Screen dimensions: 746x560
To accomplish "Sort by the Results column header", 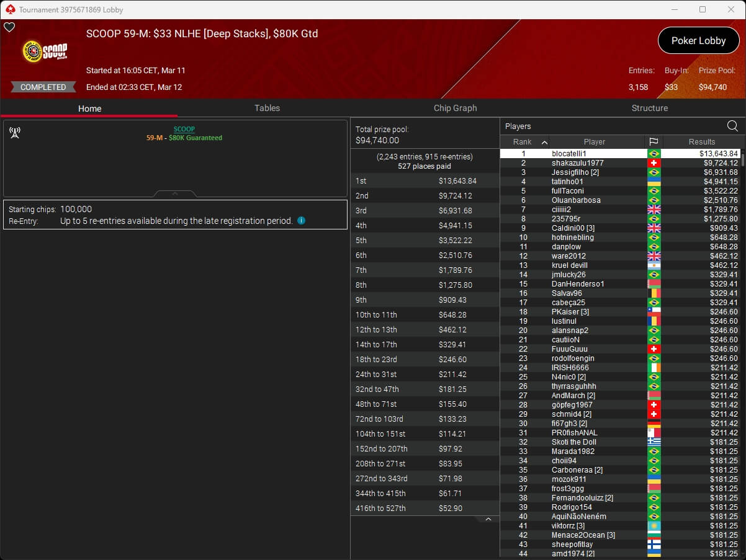I will [x=701, y=142].
